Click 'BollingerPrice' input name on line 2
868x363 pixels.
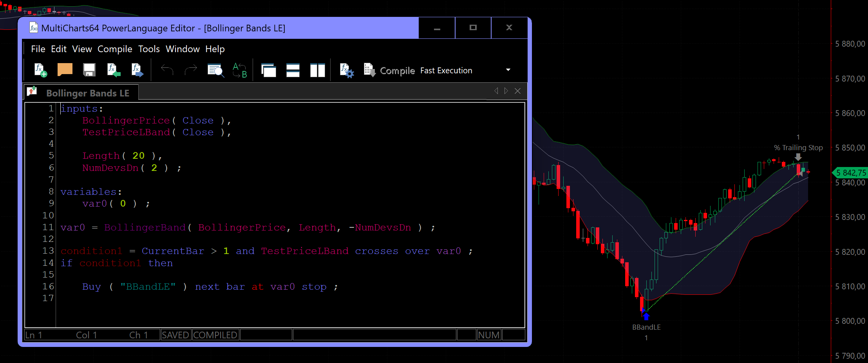pyautogui.click(x=126, y=120)
